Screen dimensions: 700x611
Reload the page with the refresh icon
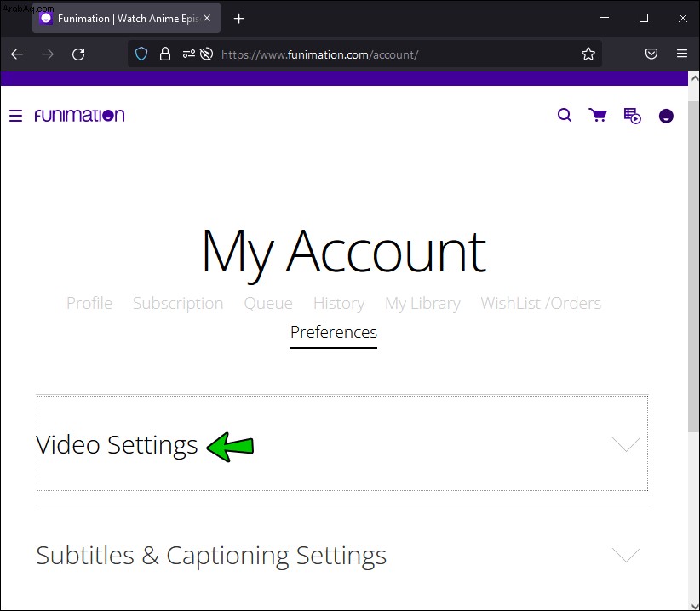78,54
